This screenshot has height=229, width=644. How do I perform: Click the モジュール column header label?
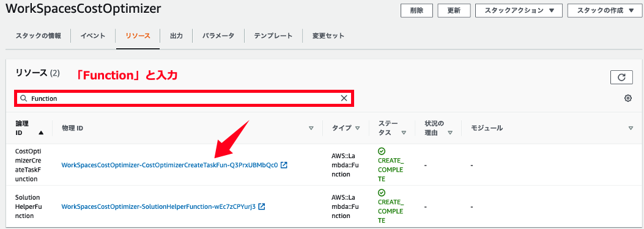487,128
